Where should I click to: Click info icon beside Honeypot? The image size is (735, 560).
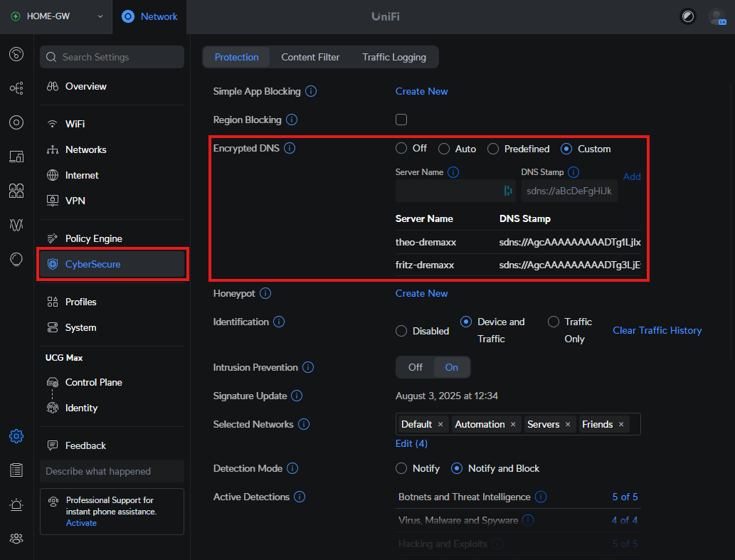click(x=265, y=293)
